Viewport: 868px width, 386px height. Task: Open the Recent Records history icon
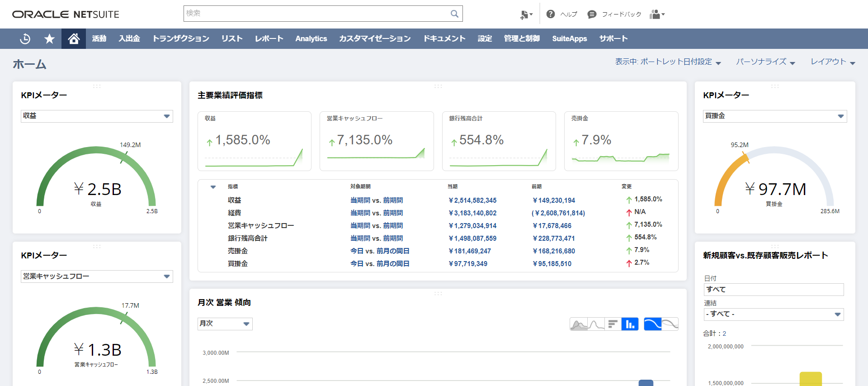[25, 39]
